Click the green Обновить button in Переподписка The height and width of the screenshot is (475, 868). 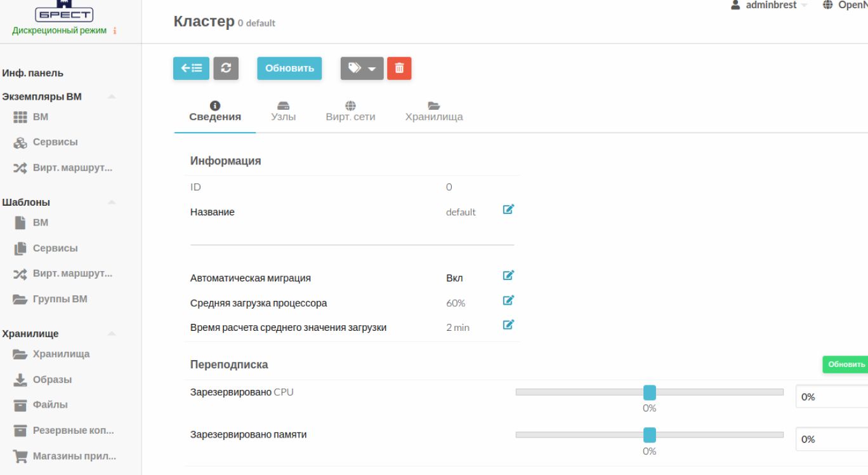pyautogui.click(x=845, y=365)
